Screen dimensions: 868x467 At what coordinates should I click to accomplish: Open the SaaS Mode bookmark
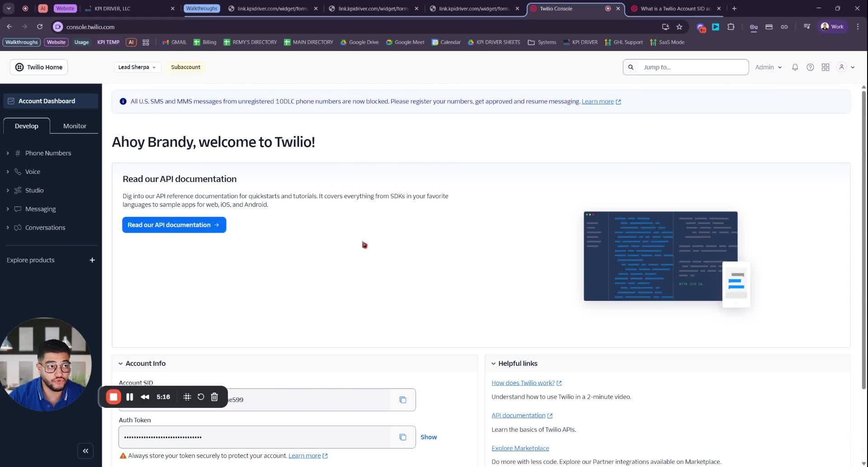[667, 42]
